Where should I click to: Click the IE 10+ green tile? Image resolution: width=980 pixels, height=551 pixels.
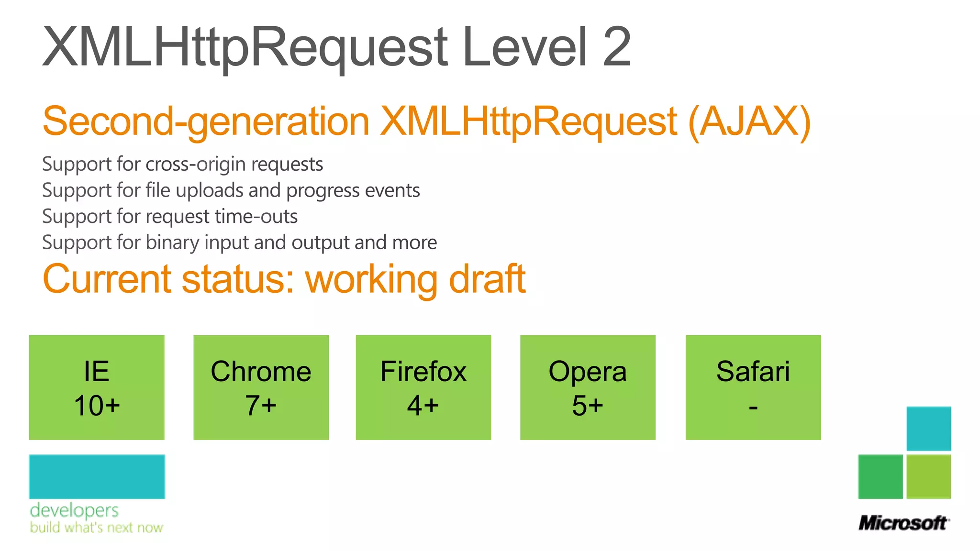[x=97, y=387]
